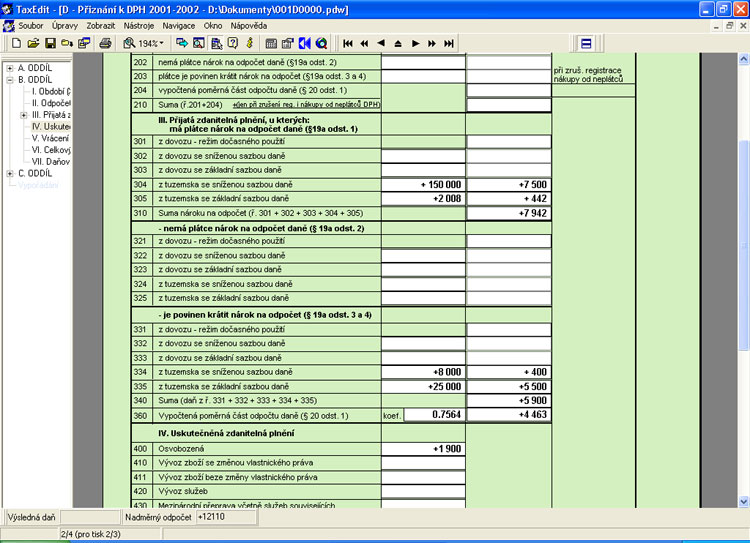Click the yellow info figure icon
Image resolution: width=750 pixels, height=543 pixels.
point(250,44)
